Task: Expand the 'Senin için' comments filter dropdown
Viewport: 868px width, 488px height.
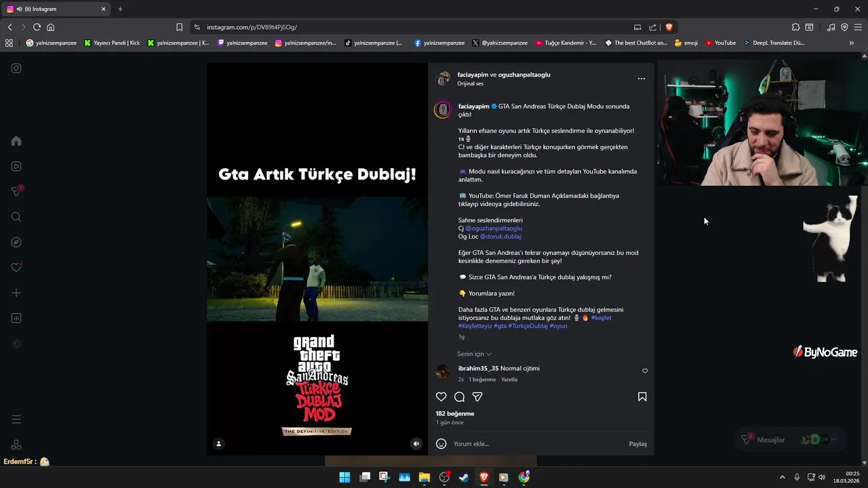Action: [475, 354]
